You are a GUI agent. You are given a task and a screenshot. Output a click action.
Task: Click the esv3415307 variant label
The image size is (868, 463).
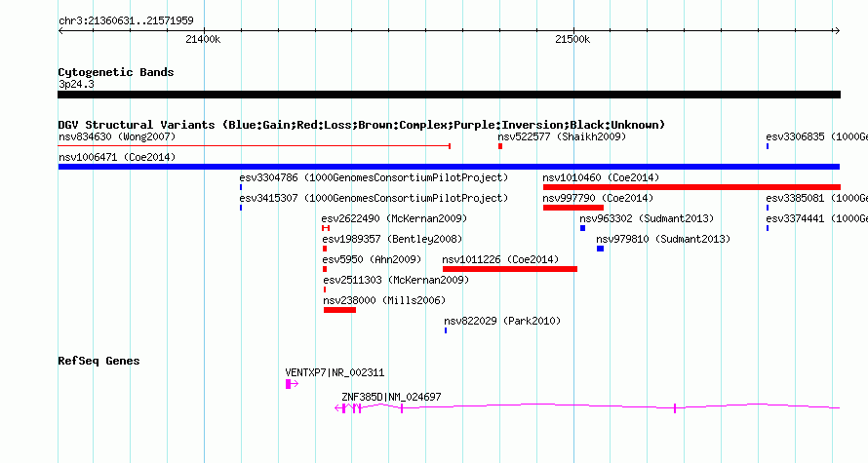pos(374,198)
